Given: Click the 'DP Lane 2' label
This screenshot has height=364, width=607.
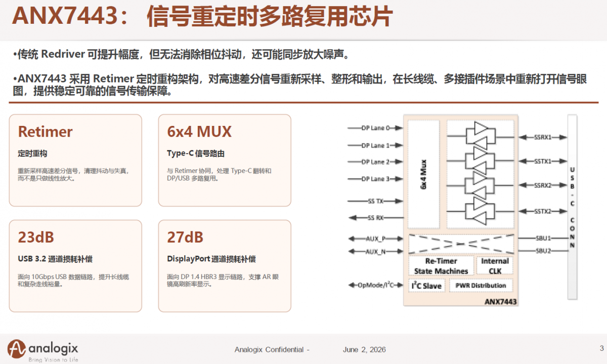Looking at the screenshot, I should pos(375,162).
